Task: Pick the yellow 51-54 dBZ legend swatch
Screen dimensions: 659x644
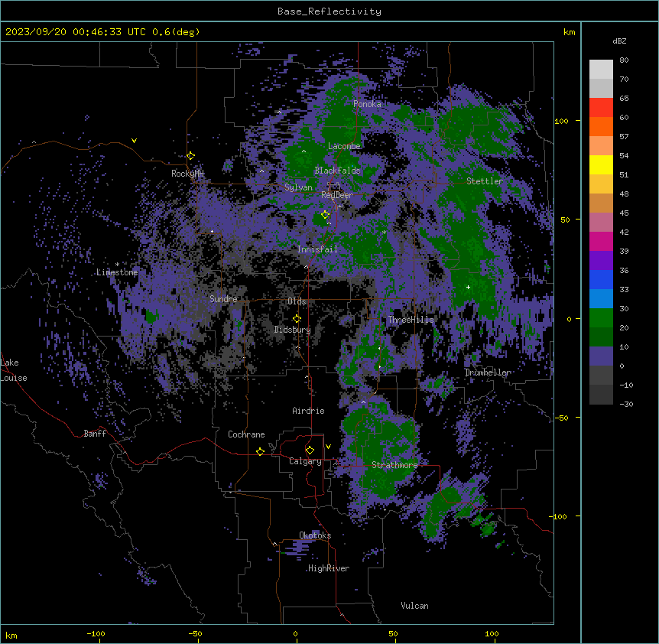Action: click(x=601, y=164)
